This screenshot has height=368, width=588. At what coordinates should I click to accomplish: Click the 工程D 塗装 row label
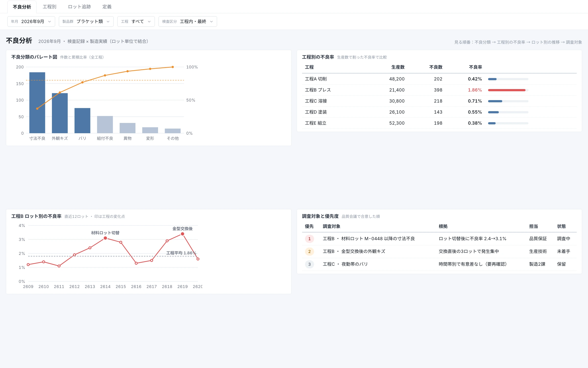coord(316,112)
